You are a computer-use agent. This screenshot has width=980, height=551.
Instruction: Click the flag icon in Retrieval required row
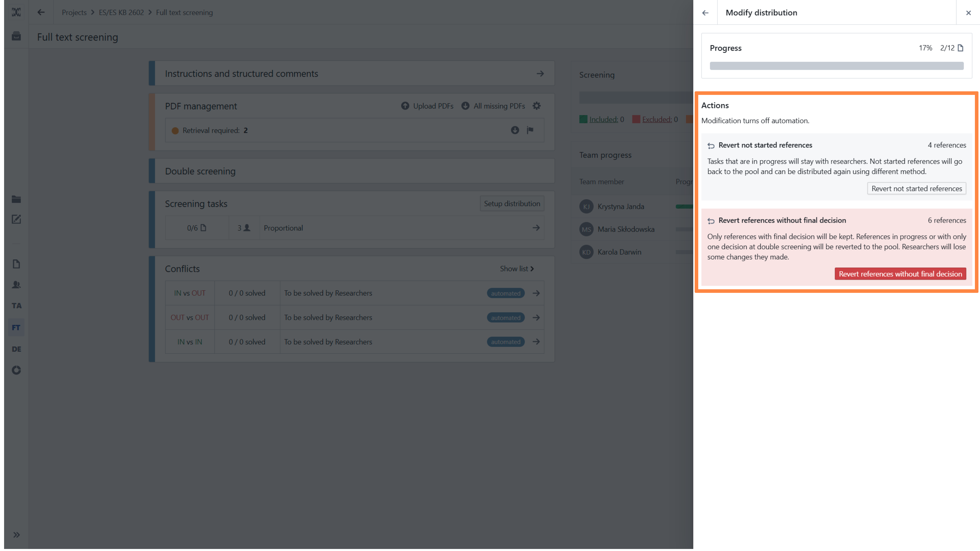(x=530, y=130)
